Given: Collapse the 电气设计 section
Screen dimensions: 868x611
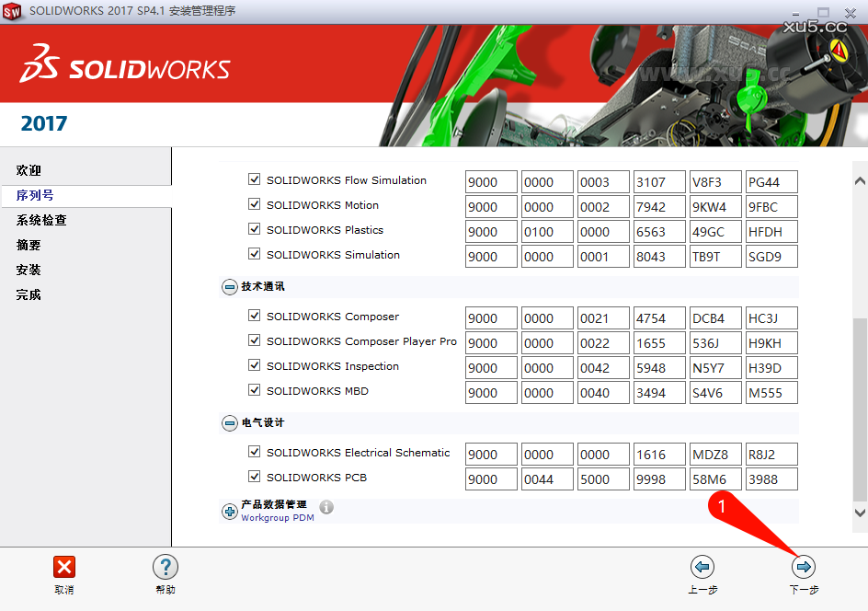Looking at the screenshot, I should click(229, 422).
